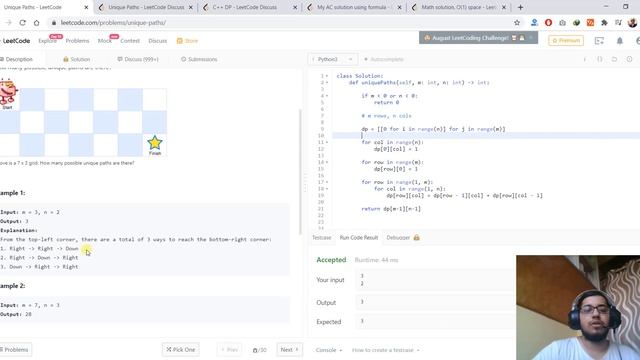Close the 'My AC solution using formula' tab
Image resolution: width=640 pixels, height=360 pixels.
(x=399, y=7)
